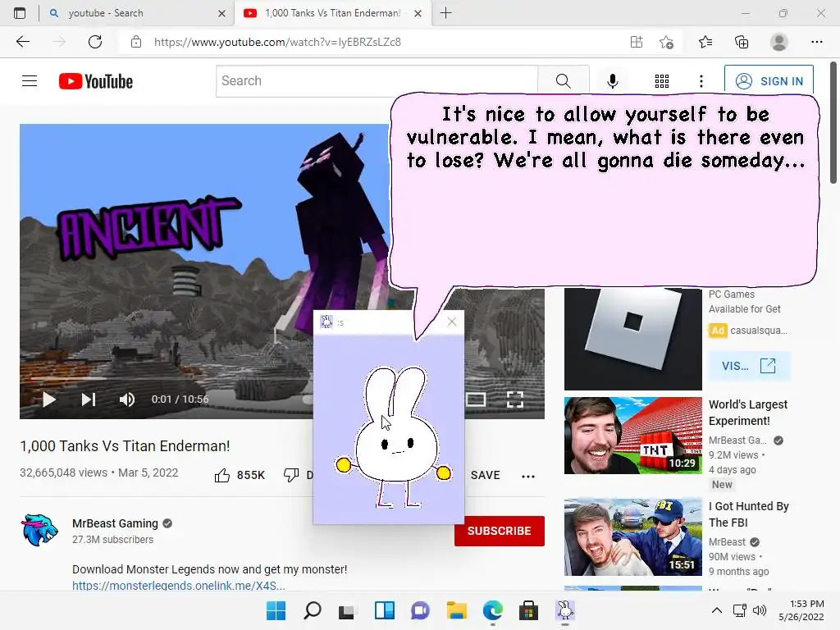The image size is (840, 630).
Task: Open the install app icon in the address bar
Action: tap(637, 42)
